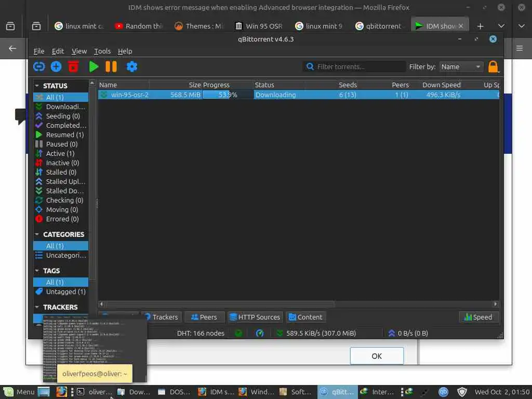This screenshot has width=532, height=399.
Task: Open the Speed graph tab
Action: [478, 317]
